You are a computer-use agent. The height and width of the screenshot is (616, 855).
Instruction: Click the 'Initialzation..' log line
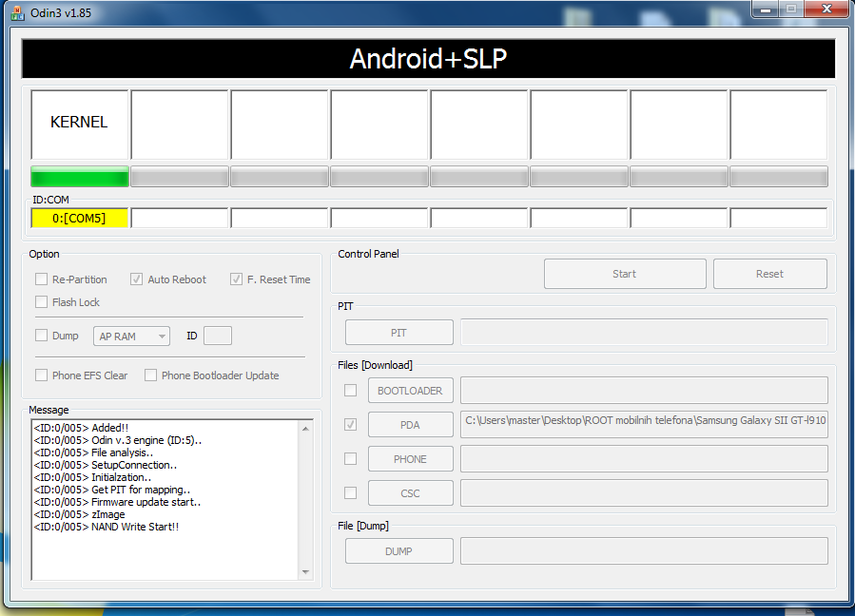tap(92, 477)
